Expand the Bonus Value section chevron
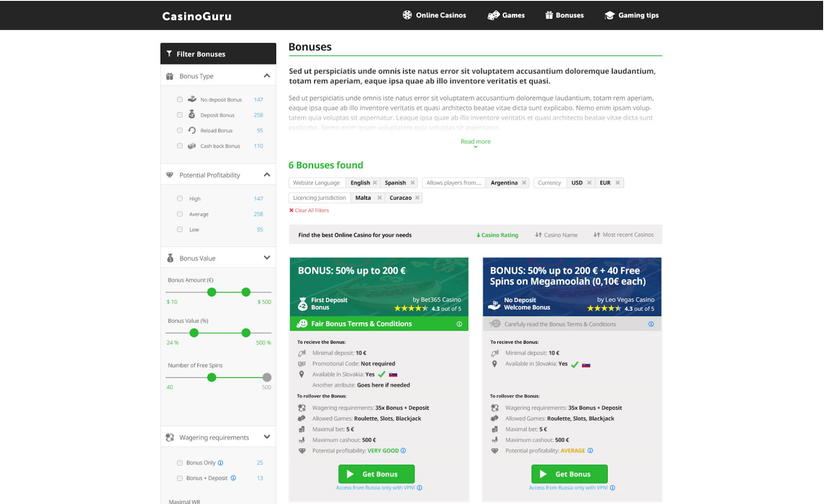 pos(267,258)
